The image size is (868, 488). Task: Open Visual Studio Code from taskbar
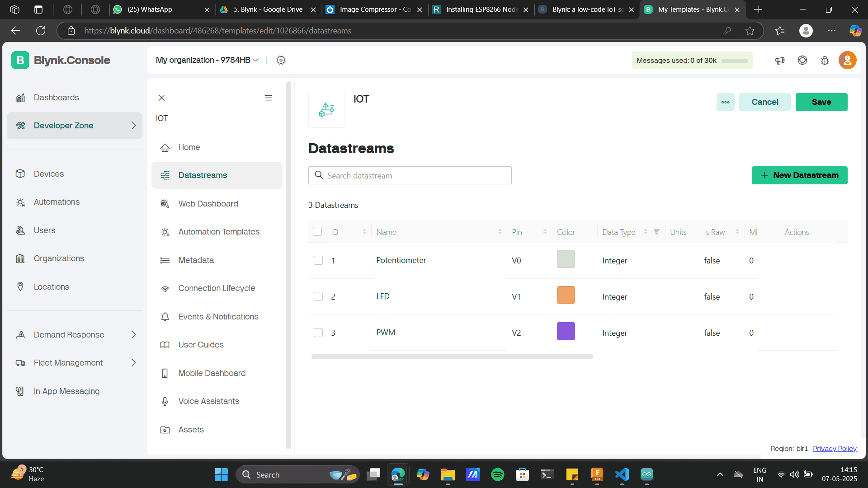coord(622,474)
